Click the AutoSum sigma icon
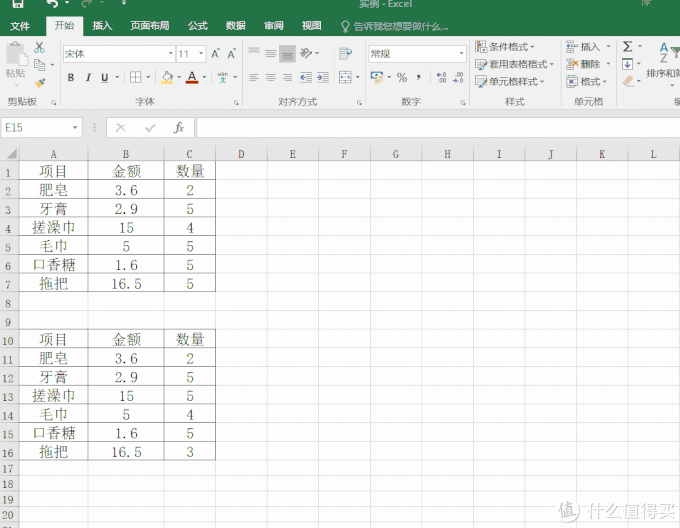 coord(628,46)
